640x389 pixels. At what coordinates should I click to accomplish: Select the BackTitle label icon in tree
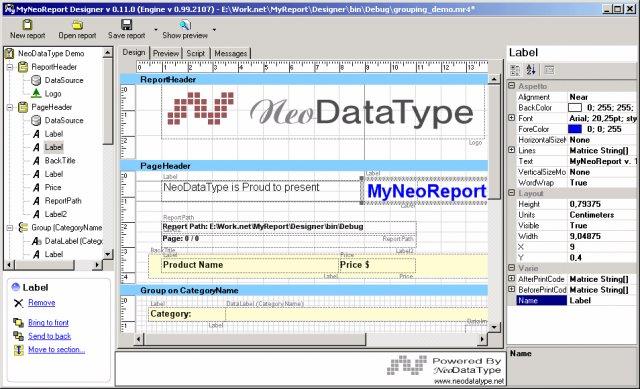pos(36,161)
